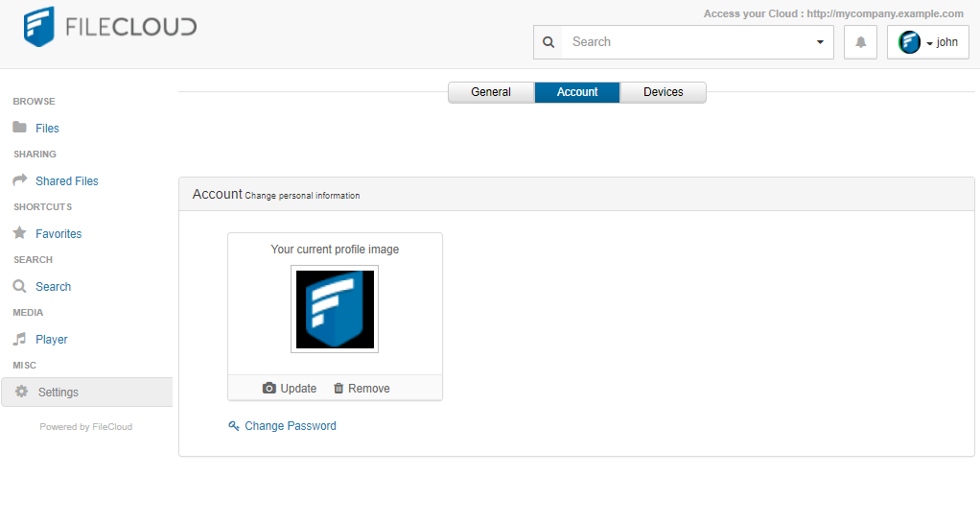Click the 'Change personal information' subtitle
The width and height of the screenshot is (980, 524).
(302, 196)
